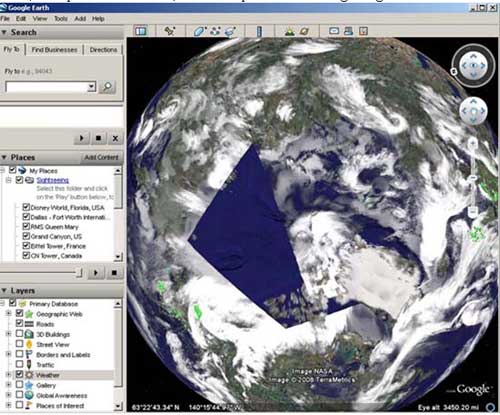Click the zoom slider on globe
The width and height of the screenshot is (500, 415).
(473, 178)
